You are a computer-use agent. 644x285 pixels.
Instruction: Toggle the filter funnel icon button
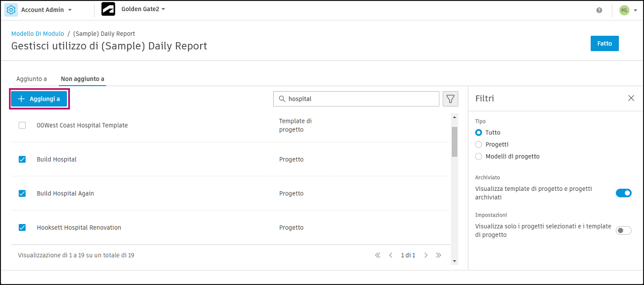[x=450, y=99]
